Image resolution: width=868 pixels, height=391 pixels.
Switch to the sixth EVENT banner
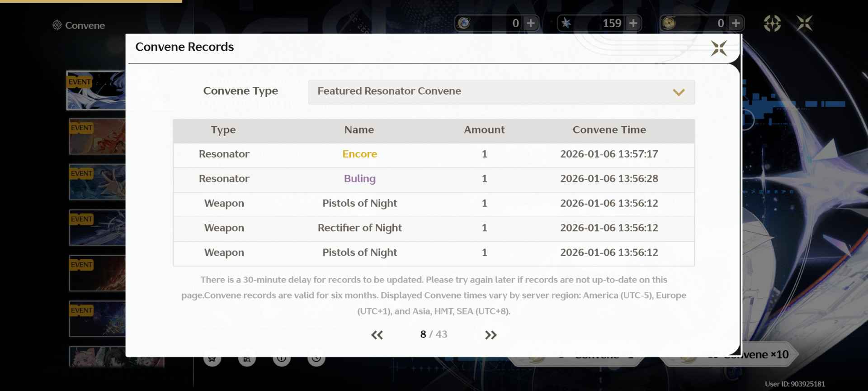97,319
